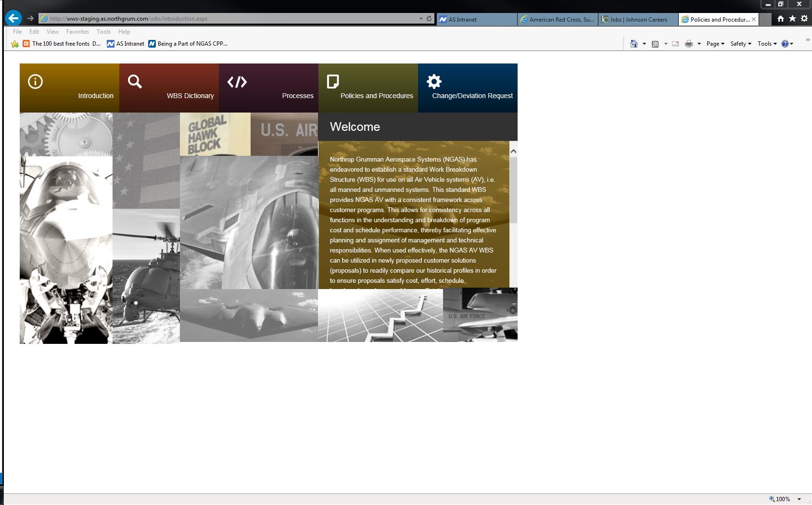Click the Print icon in command bar
The image size is (812, 505).
coord(688,44)
